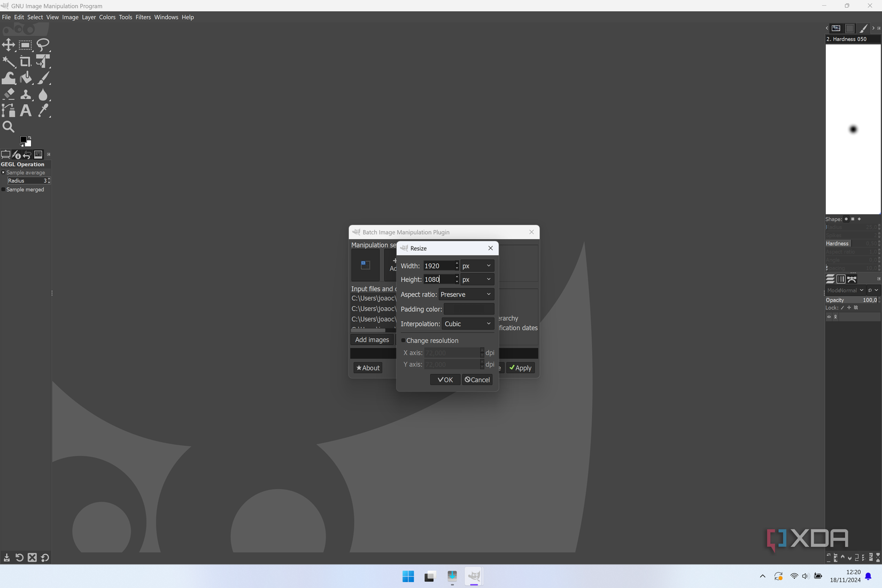The image size is (882, 588).
Task: Toggle Sample average option
Action: [3, 172]
